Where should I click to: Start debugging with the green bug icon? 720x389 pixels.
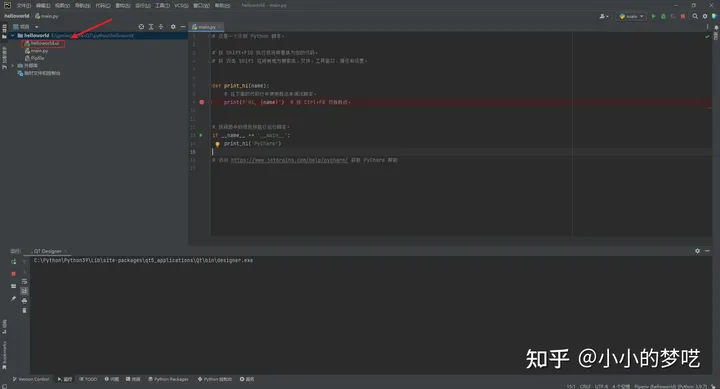(663, 16)
